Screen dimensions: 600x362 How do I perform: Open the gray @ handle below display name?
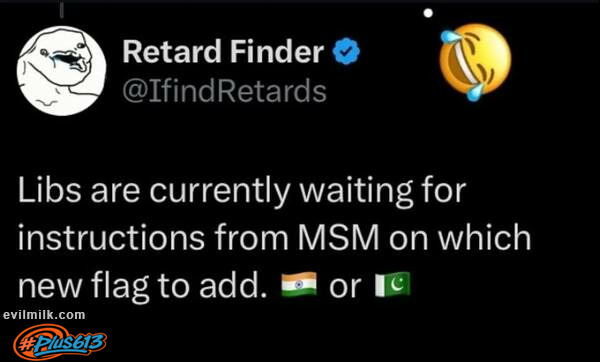225,91
